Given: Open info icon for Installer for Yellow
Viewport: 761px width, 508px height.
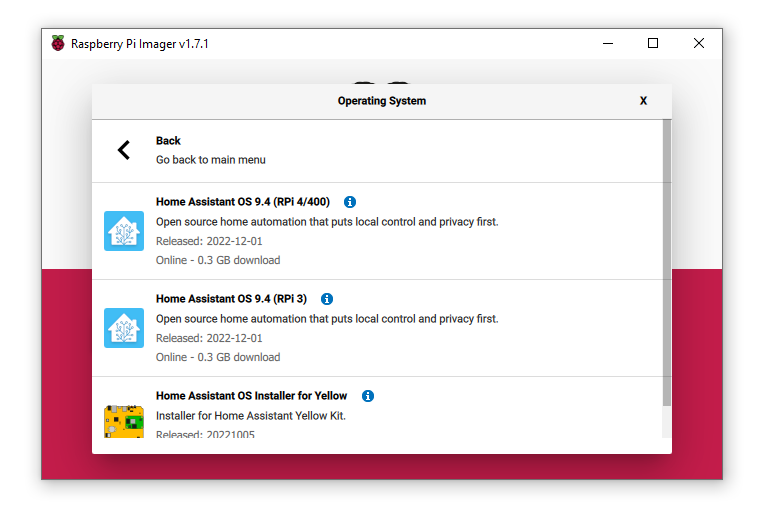Looking at the screenshot, I should 368,396.
